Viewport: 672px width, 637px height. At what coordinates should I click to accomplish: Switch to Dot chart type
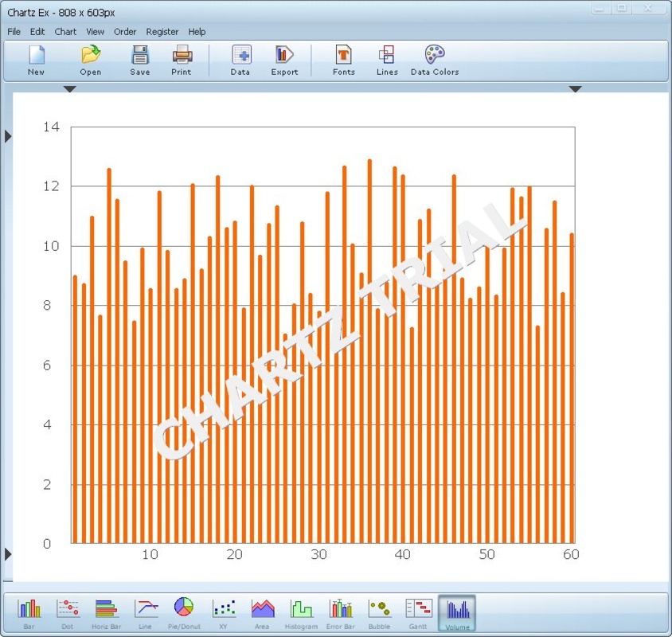[x=68, y=613]
